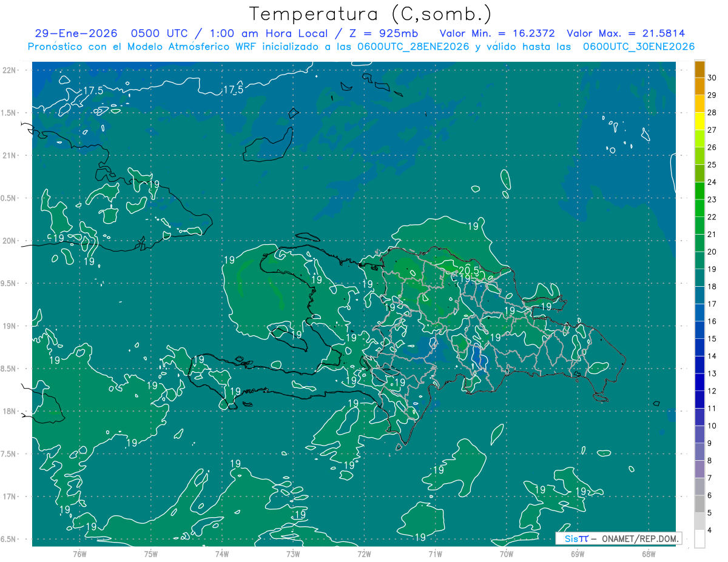Pick the green color band between 22 and 23
This screenshot has height=562, width=728.
699,208
